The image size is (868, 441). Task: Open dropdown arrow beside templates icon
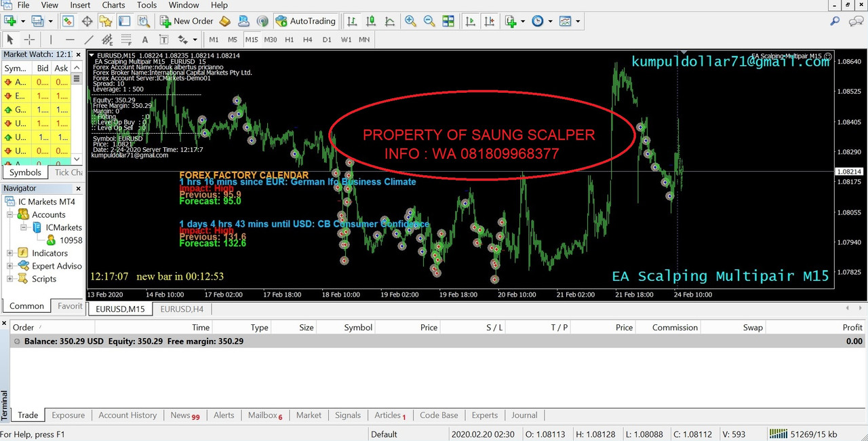point(578,21)
